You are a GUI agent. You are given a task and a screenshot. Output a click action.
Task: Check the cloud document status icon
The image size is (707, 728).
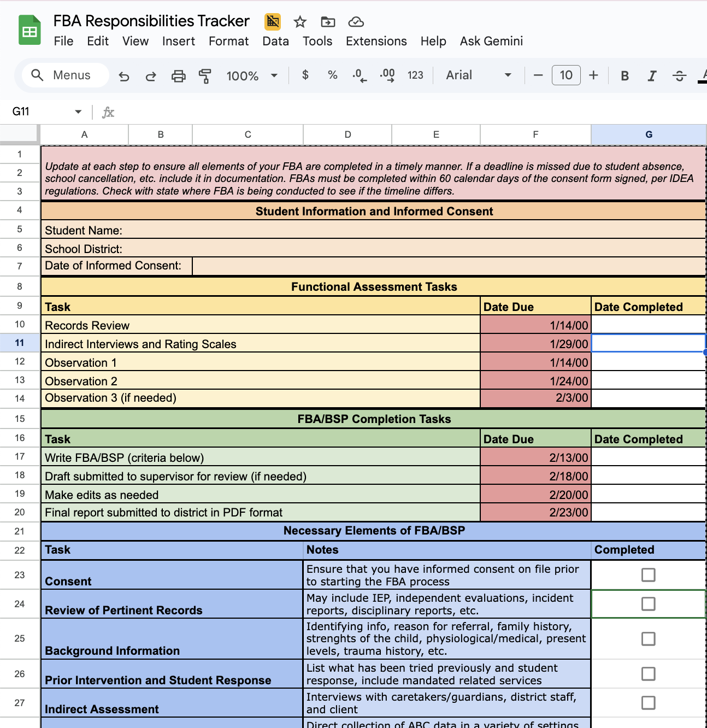pyautogui.click(x=356, y=22)
